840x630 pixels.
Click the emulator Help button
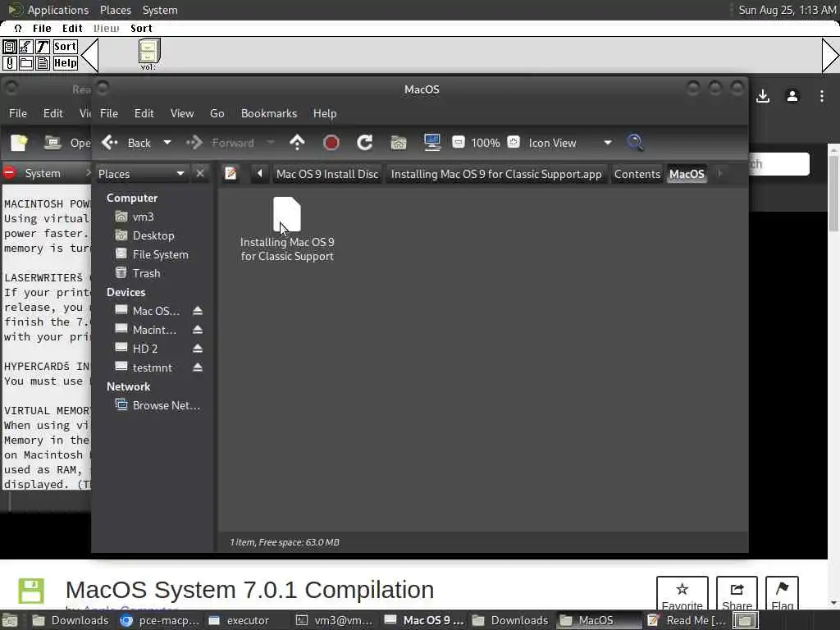(x=65, y=63)
